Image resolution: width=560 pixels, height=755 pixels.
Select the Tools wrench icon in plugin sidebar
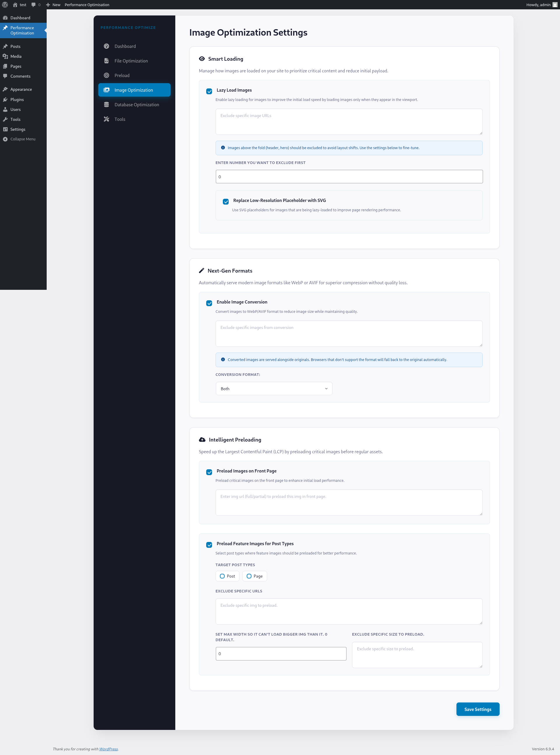[x=106, y=119]
